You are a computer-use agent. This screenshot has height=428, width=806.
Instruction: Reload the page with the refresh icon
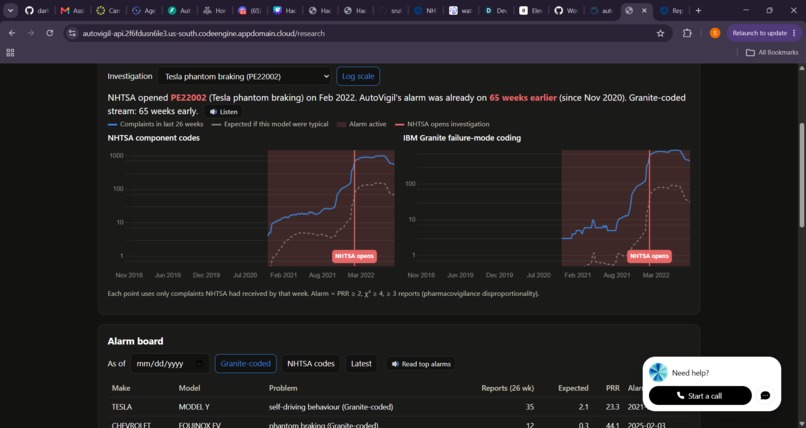click(49, 33)
